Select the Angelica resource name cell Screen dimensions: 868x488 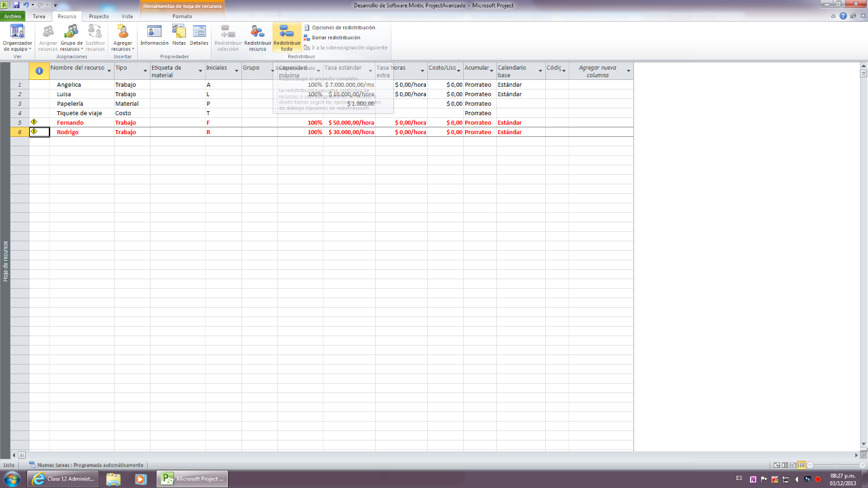tap(81, 85)
